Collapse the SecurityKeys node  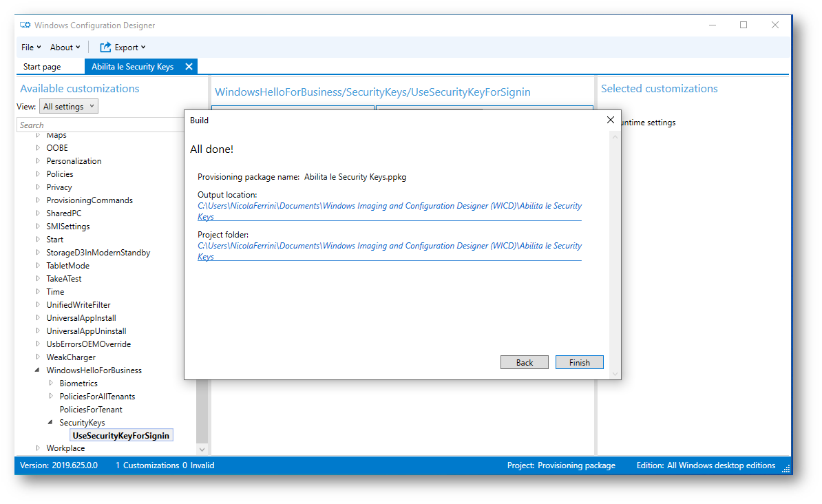(x=50, y=422)
